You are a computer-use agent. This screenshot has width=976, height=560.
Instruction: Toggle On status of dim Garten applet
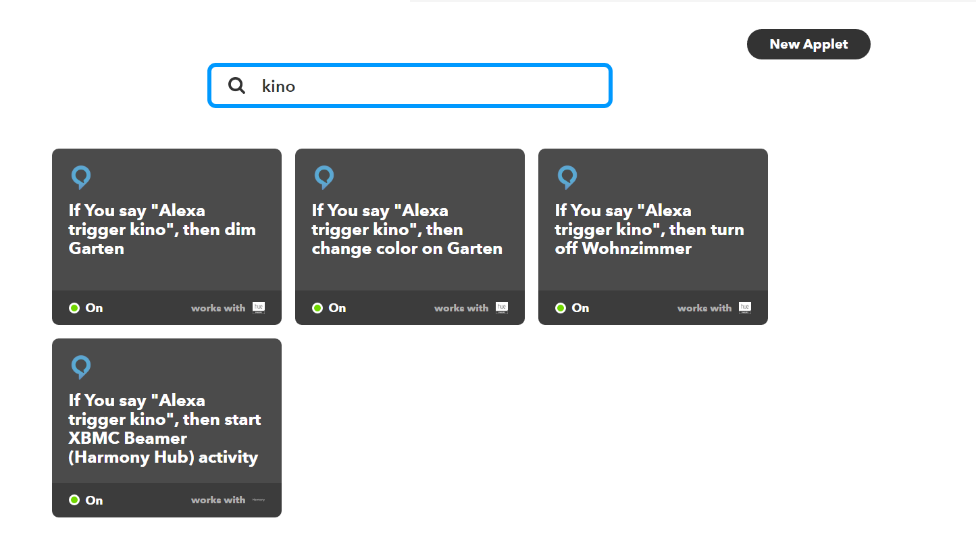pos(86,308)
